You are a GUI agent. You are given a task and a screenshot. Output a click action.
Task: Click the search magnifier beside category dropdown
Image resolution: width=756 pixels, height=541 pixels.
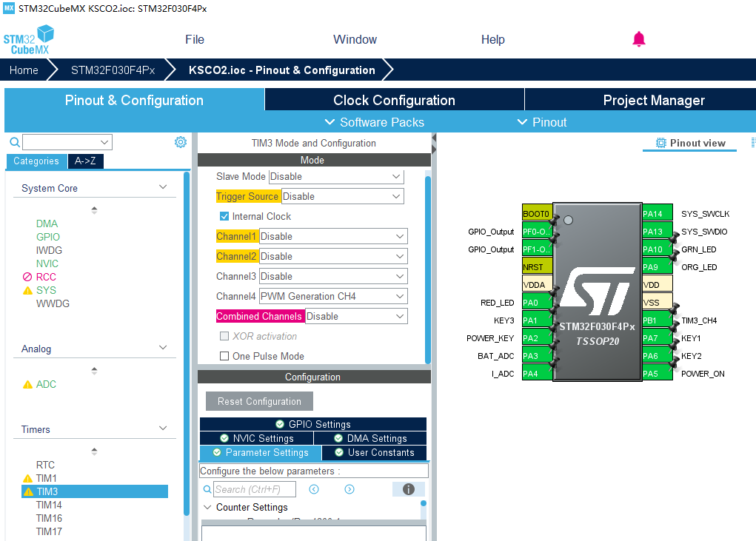15,142
